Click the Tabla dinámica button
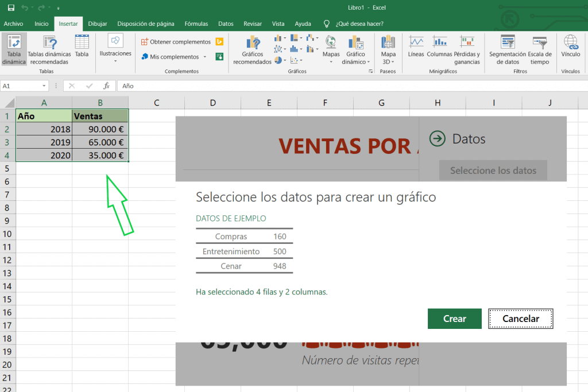Viewport: 588px width, 392px height. (14, 49)
